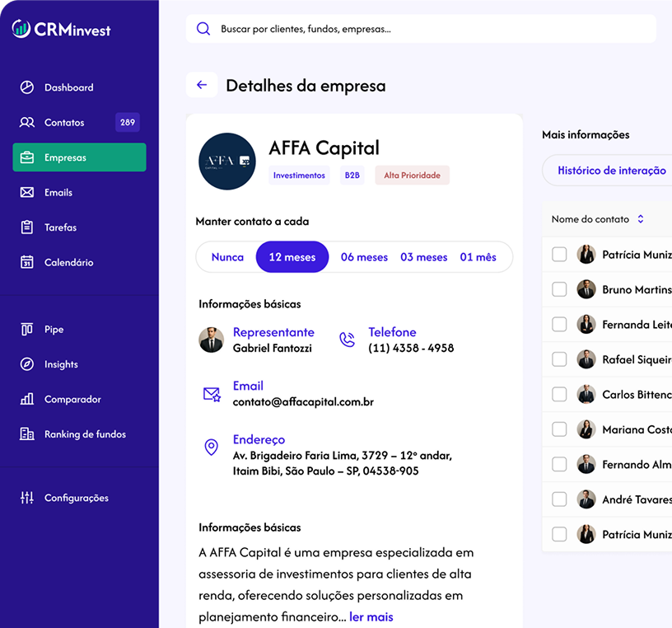This screenshot has width=672, height=628.
Task: Check the box for Bruno Martins
Action: point(559,289)
